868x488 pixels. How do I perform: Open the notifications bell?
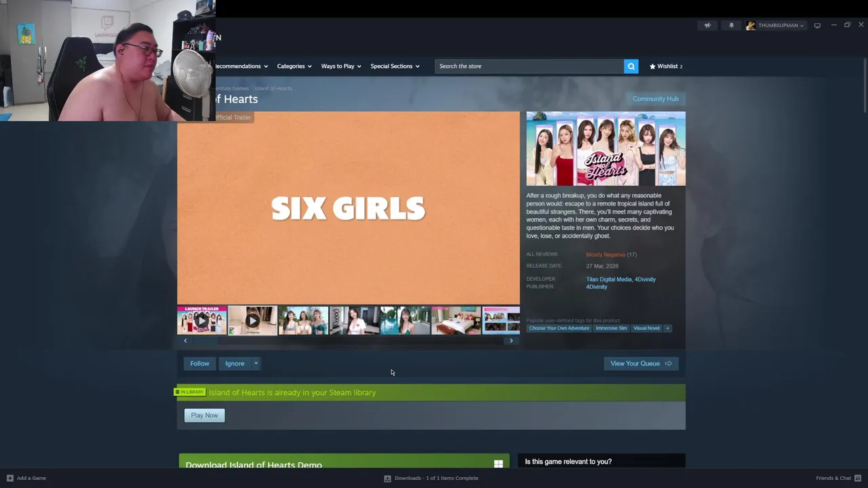coord(731,25)
